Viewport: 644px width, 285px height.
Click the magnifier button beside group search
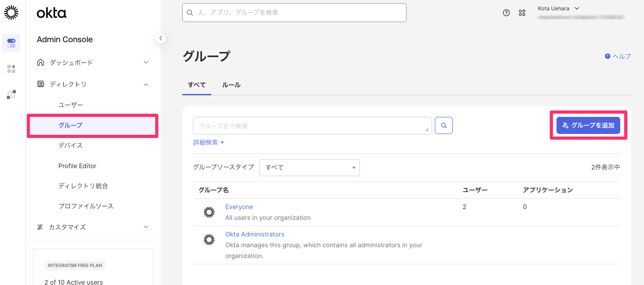tap(444, 126)
